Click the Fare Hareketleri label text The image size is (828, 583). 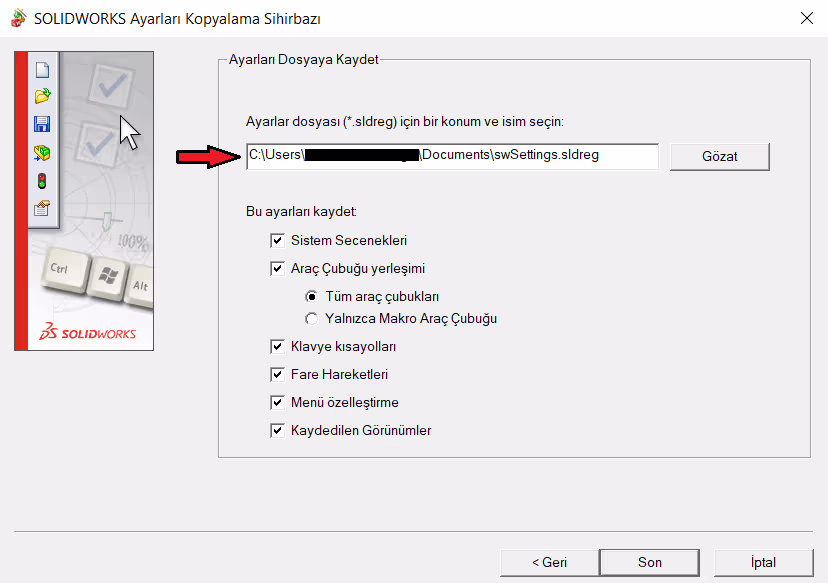click(x=340, y=375)
